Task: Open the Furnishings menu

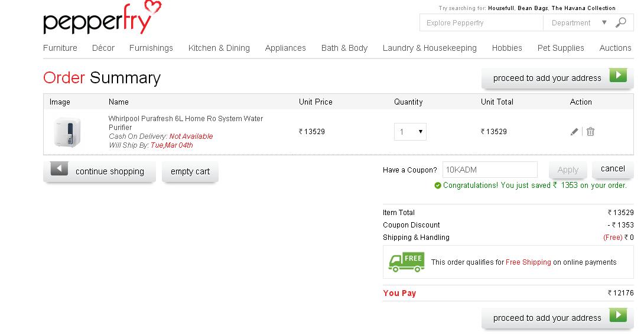Action: [151, 48]
